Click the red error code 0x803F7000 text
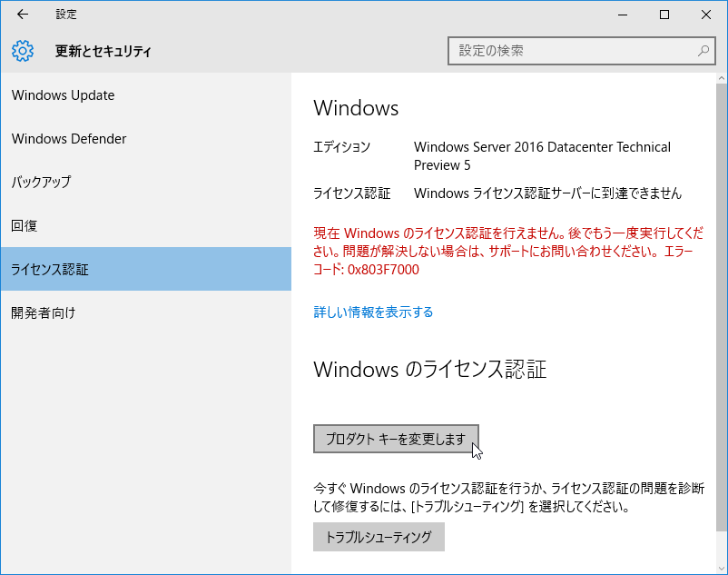 [383, 270]
